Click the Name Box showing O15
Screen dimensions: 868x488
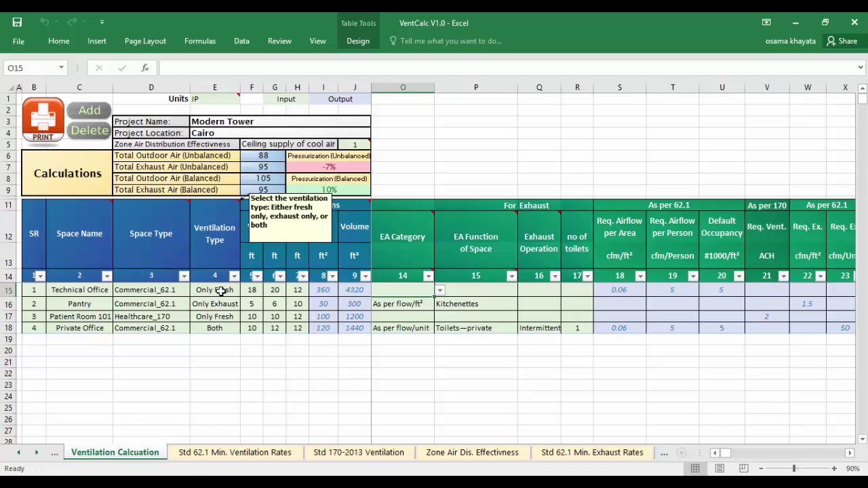(x=29, y=68)
